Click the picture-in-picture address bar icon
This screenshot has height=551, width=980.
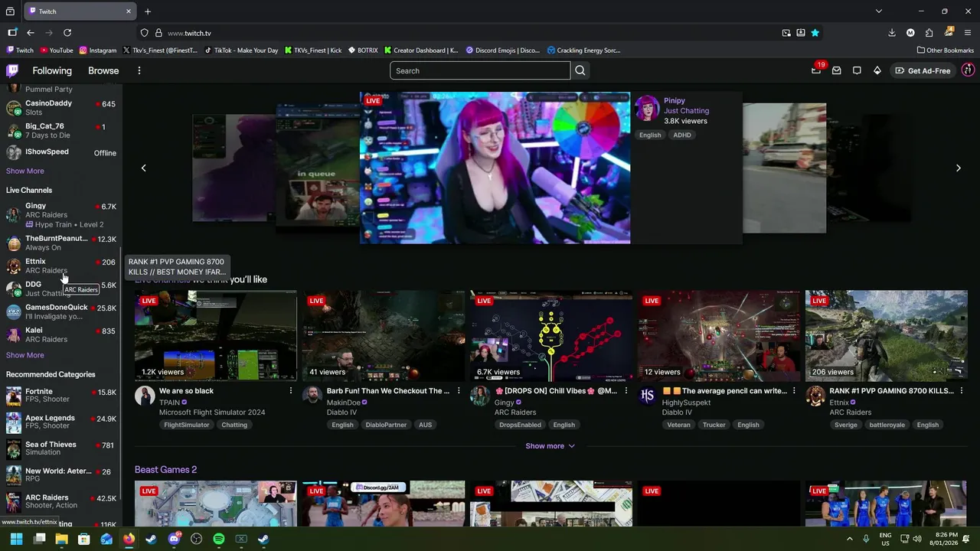[x=786, y=33]
